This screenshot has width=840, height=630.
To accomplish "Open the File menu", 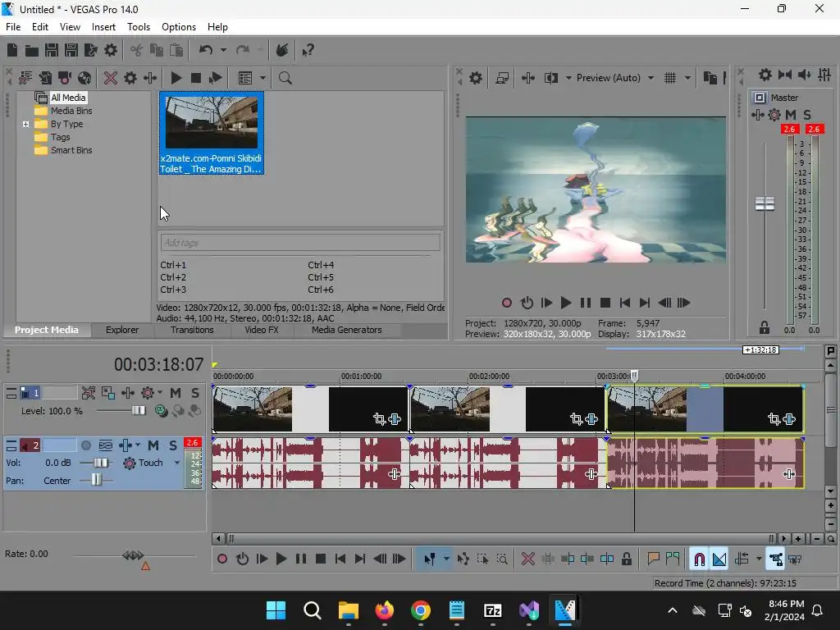I will 13,27.
